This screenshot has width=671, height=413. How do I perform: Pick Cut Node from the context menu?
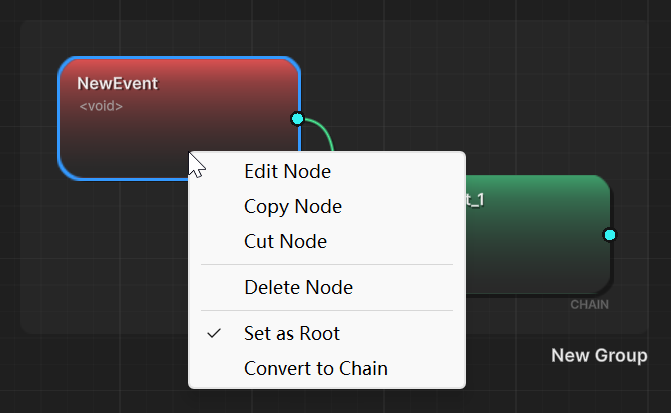285,241
